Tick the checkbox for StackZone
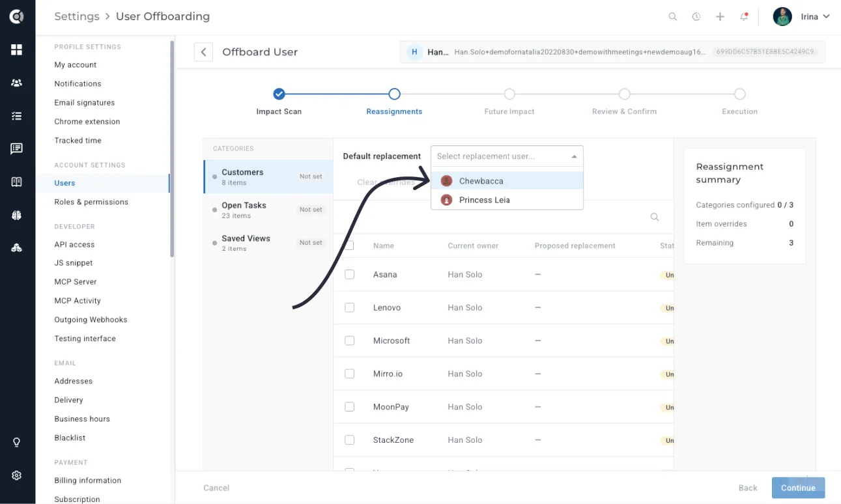Screen dimensions: 841x504 (x=350, y=440)
